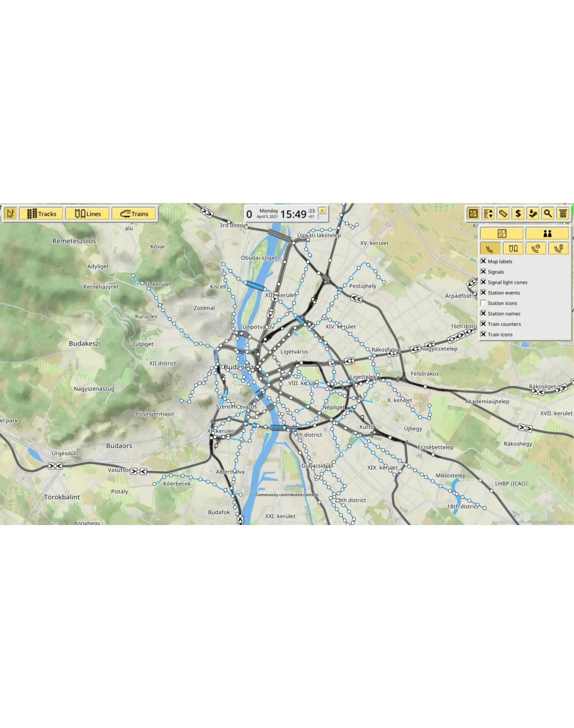
Task: Click the save/download icon
Action: 533,214
